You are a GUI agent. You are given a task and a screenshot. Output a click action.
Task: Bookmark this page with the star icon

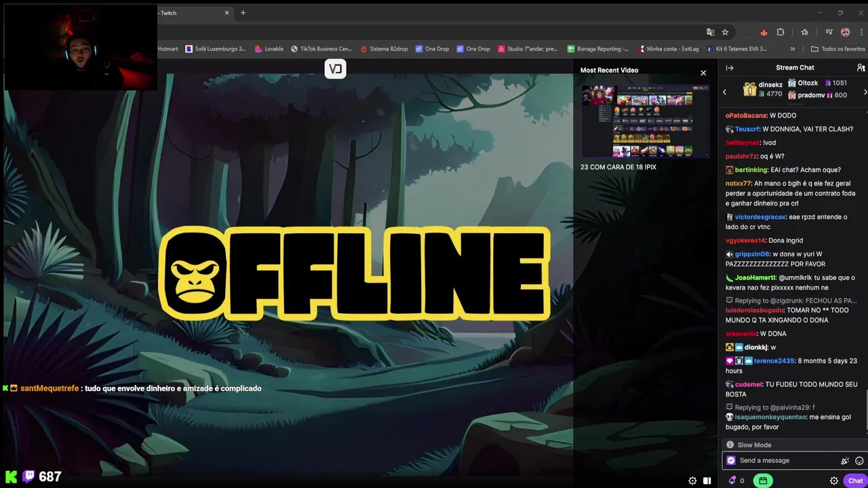tap(725, 32)
